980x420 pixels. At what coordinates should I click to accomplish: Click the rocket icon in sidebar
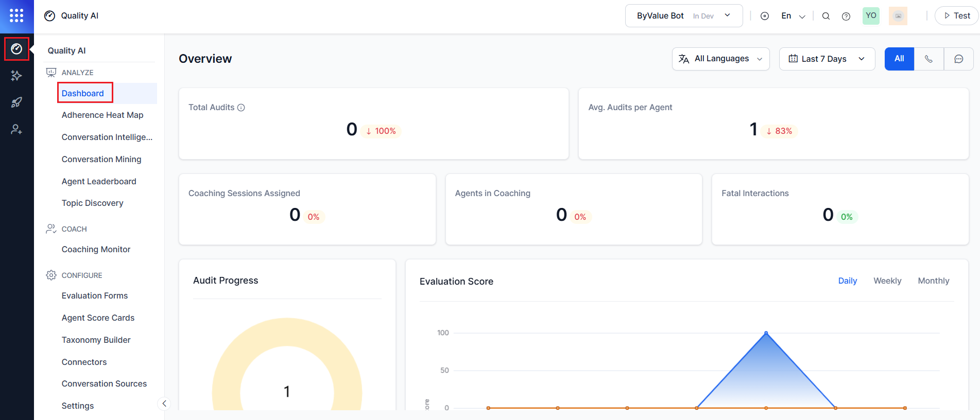coord(16,102)
